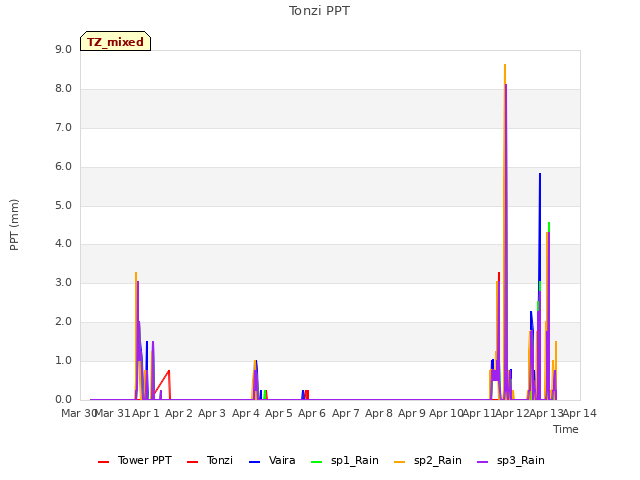Click the Mar 30 x-axis tick label

point(79,413)
